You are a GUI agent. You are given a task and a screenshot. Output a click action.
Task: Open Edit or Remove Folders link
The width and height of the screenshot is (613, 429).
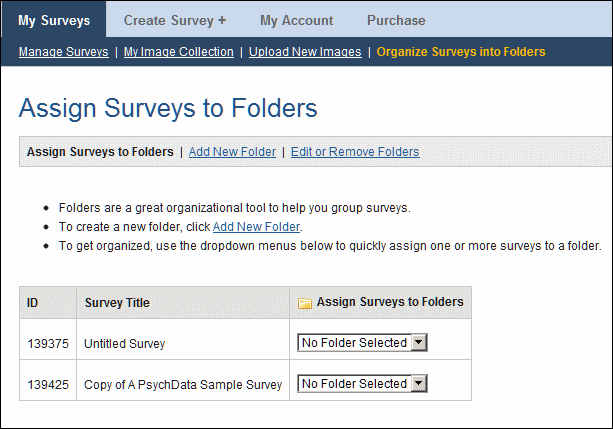tap(355, 151)
